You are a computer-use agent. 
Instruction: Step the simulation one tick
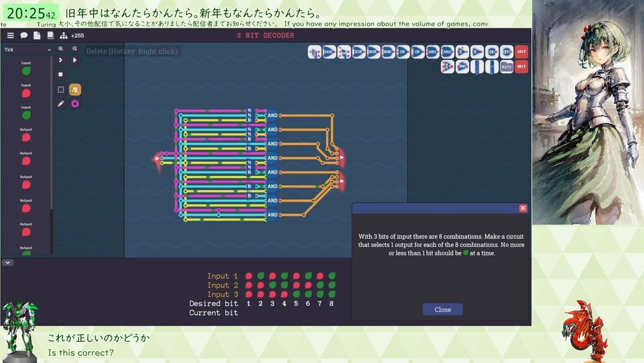click(61, 60)
